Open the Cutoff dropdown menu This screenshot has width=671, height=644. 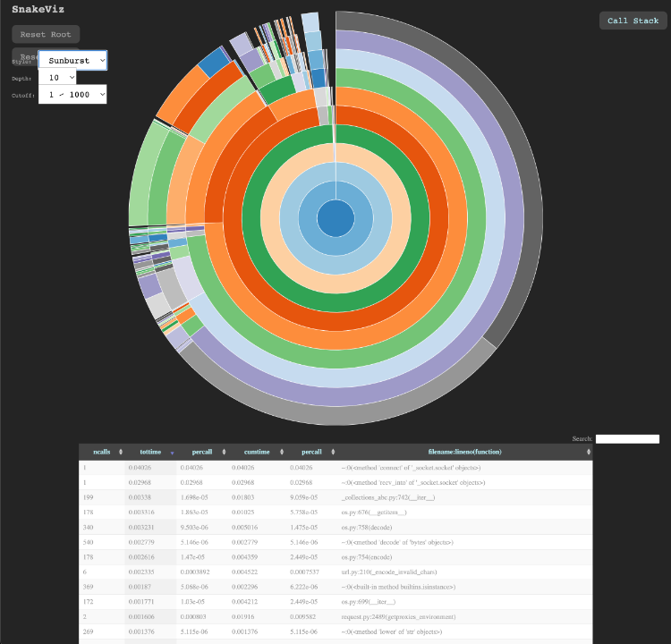click(x=72, y=94)
